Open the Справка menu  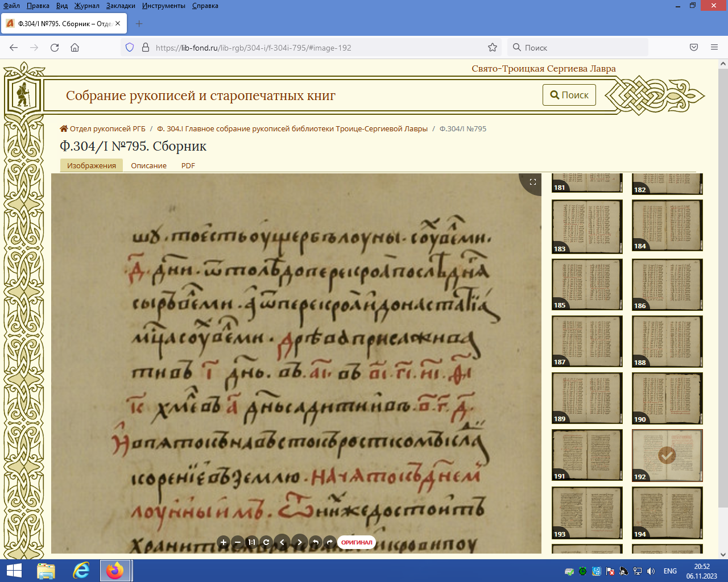(x=205, y=6)
